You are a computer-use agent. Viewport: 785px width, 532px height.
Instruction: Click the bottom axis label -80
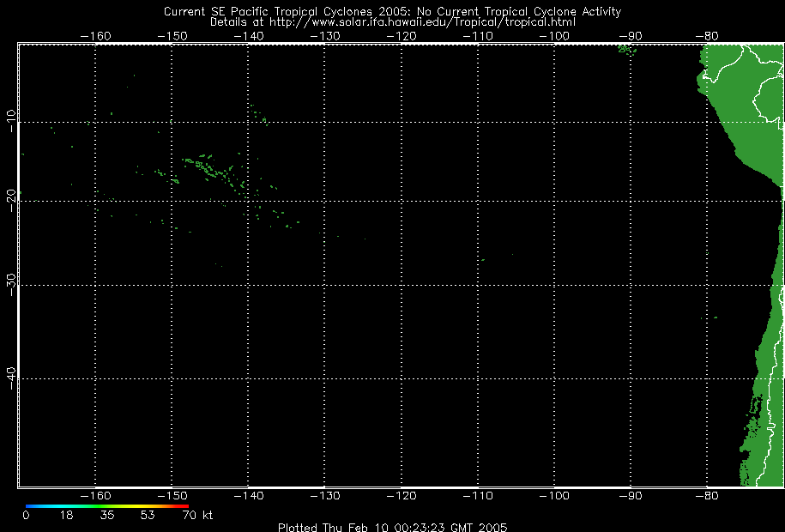[707, 495]
